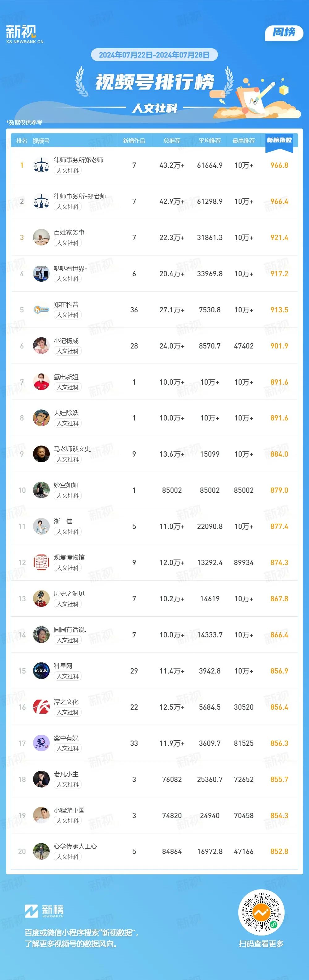Open the 心学传承人王心 avatar thumbnail

[x=41, y=851]
